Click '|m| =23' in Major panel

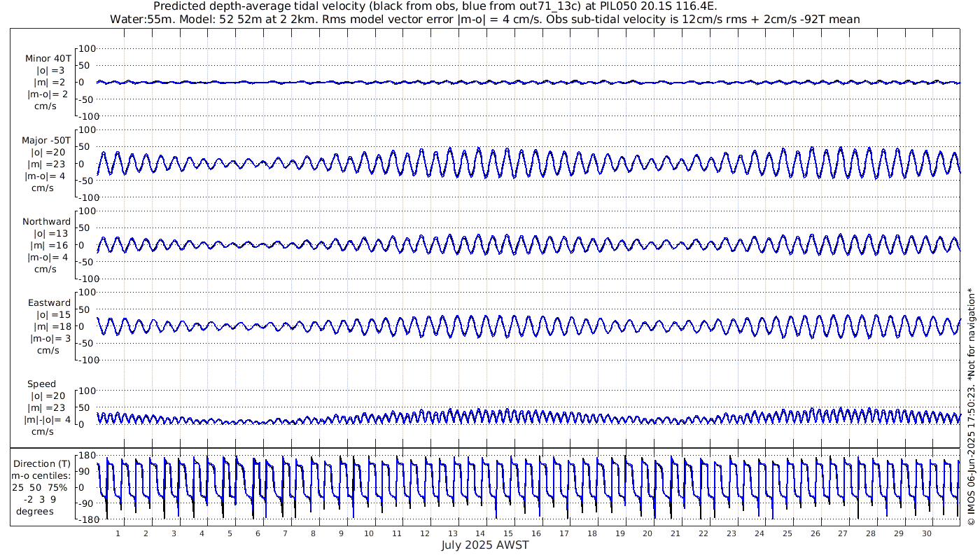[x=49, y=164]
